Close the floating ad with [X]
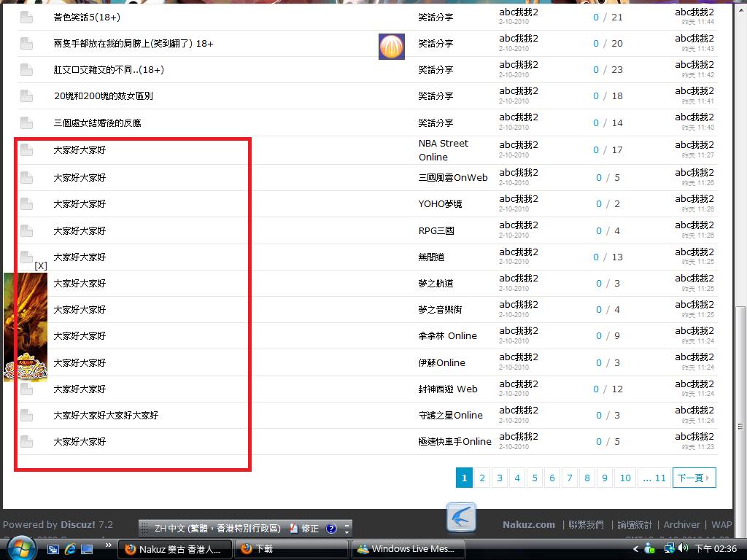The height and width of the screenshot is (560, 747). 41,265
